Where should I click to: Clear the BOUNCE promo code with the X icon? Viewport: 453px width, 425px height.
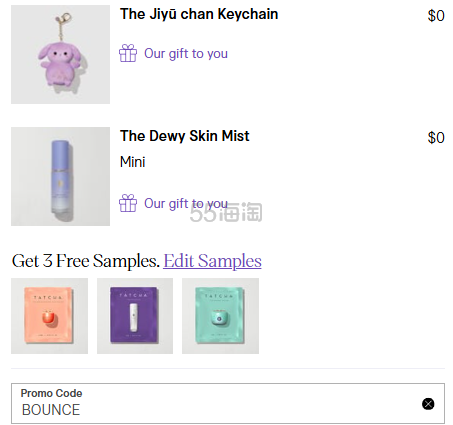pos(428,404)
